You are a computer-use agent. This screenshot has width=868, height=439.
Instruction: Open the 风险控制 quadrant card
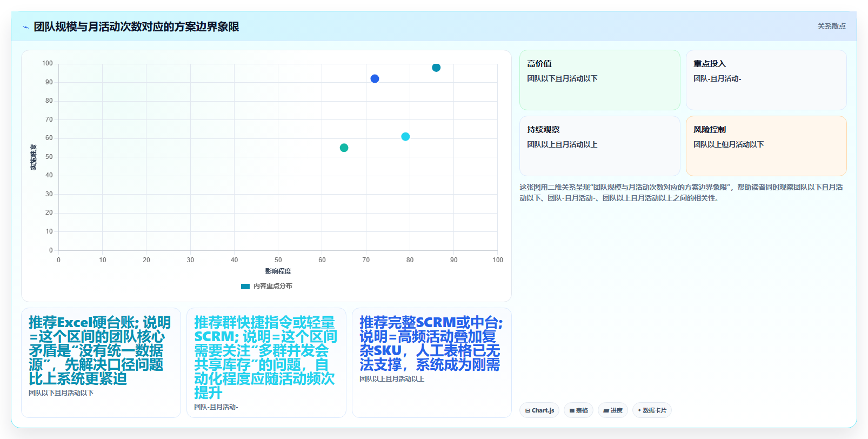(766, 146)
